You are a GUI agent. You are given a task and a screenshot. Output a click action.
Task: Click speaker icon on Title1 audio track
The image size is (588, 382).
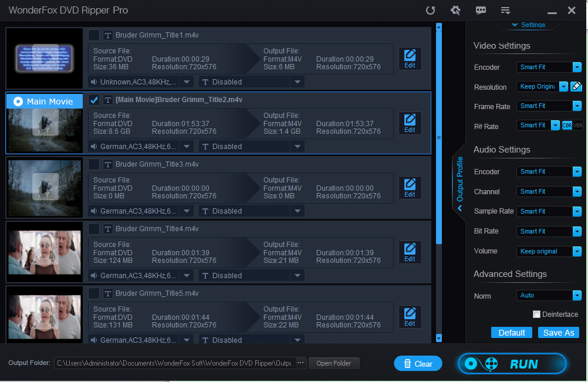click(94, 82)
